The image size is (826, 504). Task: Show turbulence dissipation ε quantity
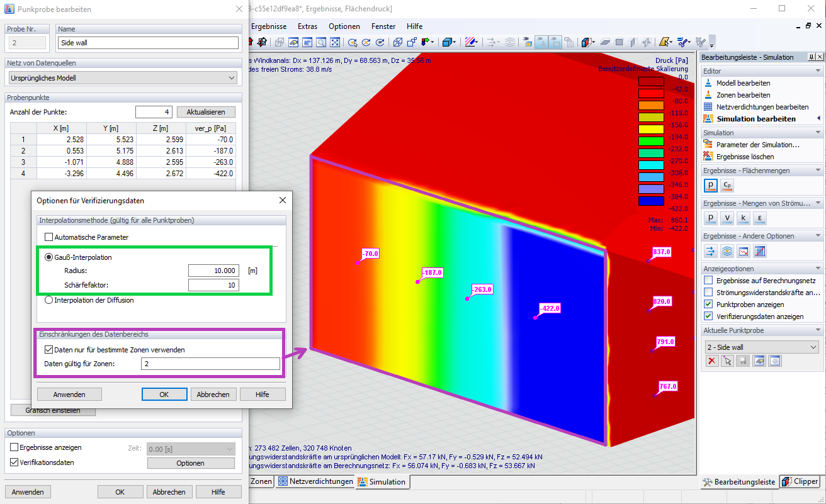(760, 218)
